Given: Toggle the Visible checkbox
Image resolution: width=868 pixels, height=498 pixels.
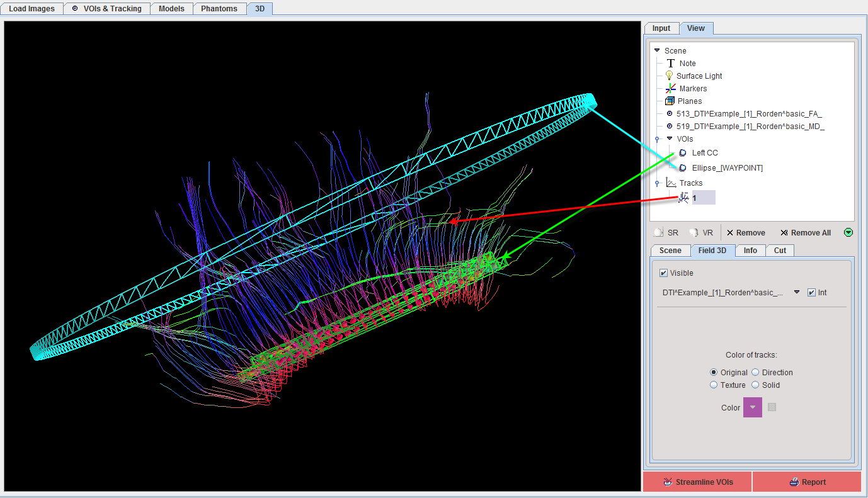Looking at the screenshot, I should 663,273.
